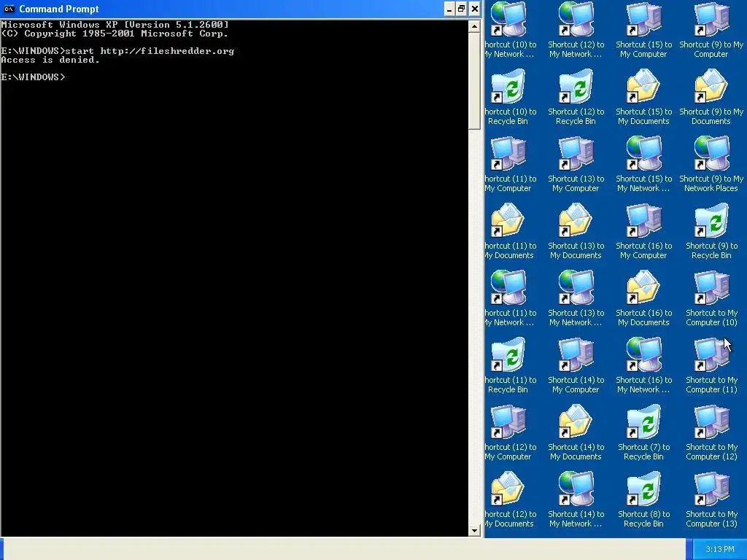Select Shortcut (16) to My Network icon

point(643,355)
